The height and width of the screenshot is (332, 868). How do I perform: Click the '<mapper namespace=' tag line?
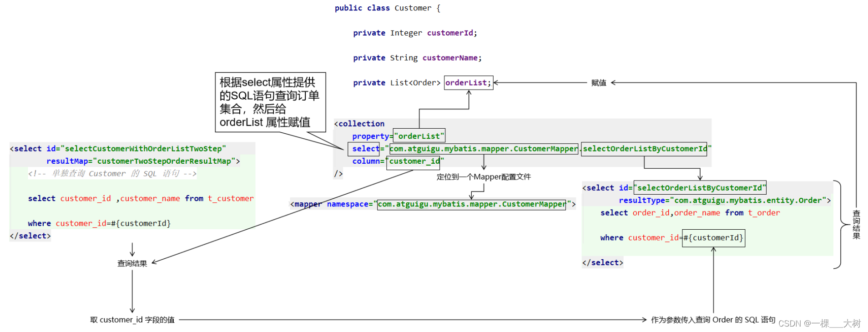coord(433,204)
